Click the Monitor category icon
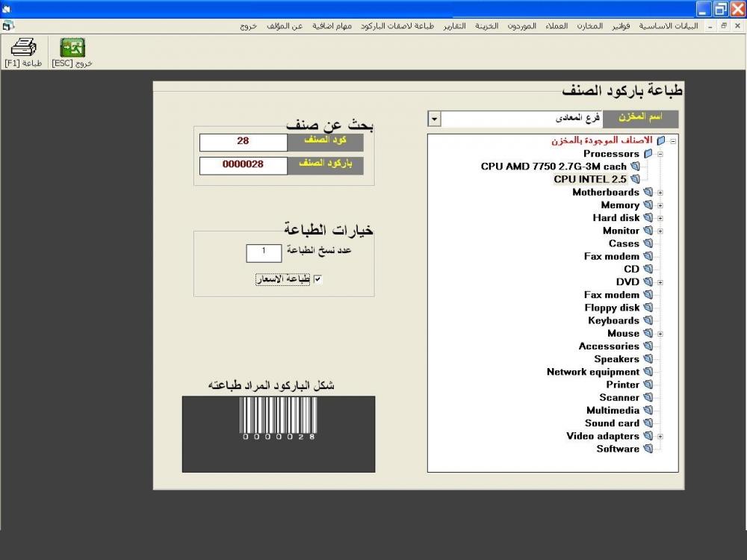This screenshot has height=560, width=747. tap(648, 231)
